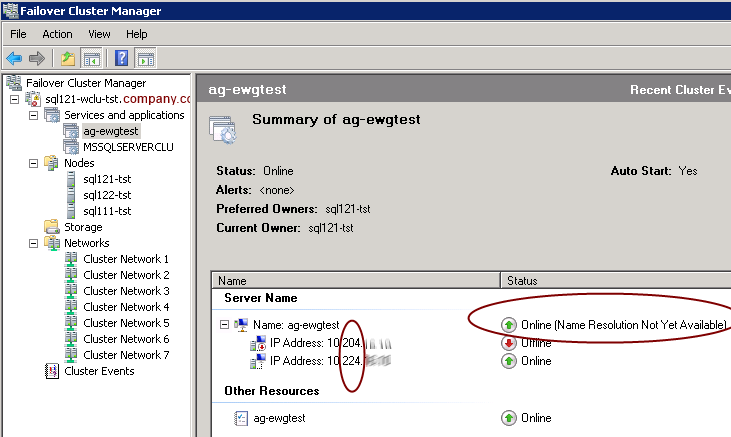The image size is (731, 437).
Task: Collapse the Nodes tree branch
Action: point(34,163)
